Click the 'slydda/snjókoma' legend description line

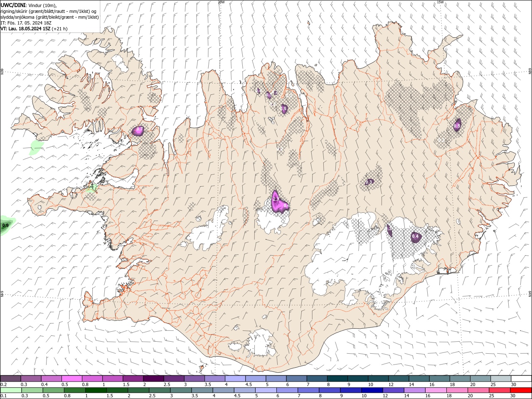49,17
